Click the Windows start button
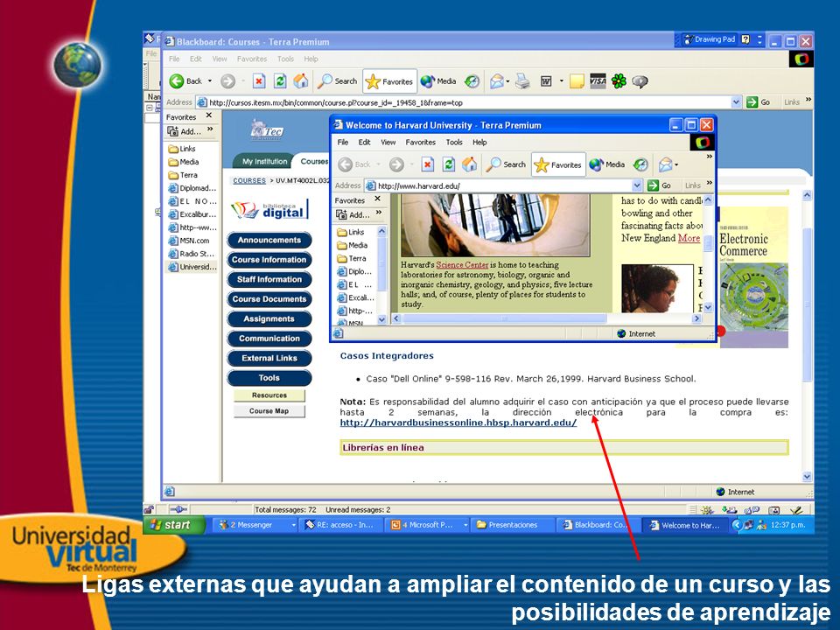This screenshot has width=840, height=630. pyautogui.click(x=173, y=525)
